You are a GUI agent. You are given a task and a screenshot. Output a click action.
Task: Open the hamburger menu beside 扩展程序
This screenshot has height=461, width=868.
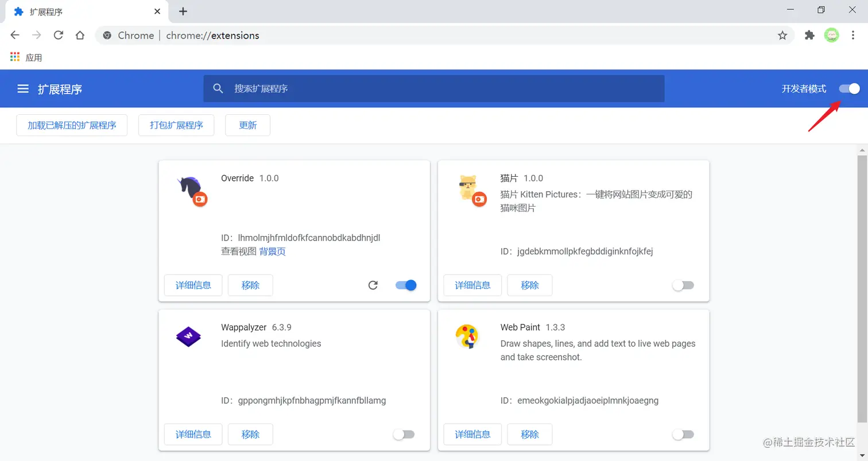[x=23, y=89]
